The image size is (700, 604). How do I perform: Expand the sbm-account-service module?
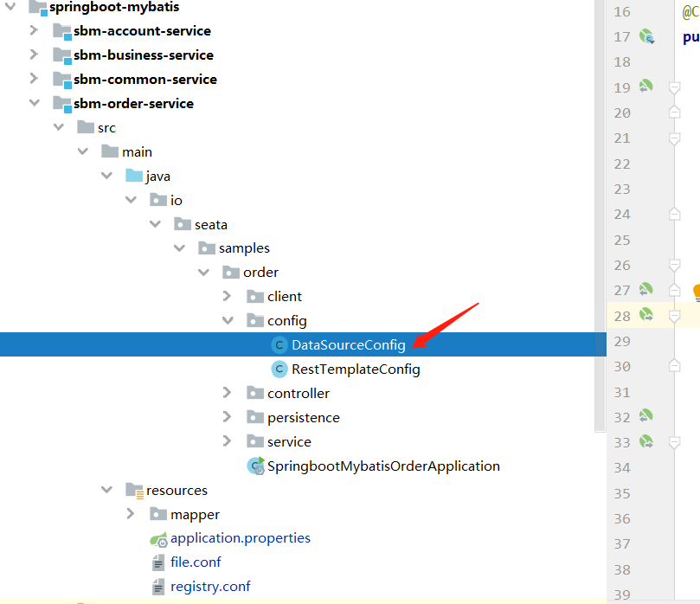click(x=34, y=30)
